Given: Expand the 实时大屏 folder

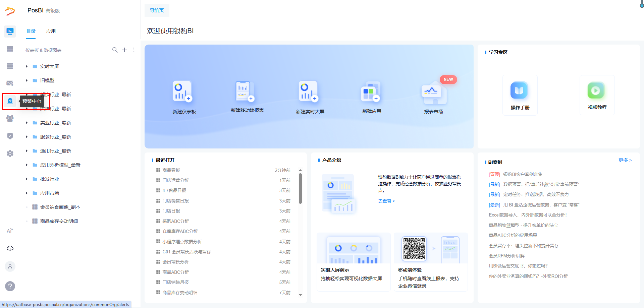Looking at the screenshot, I should pos(27,66).
